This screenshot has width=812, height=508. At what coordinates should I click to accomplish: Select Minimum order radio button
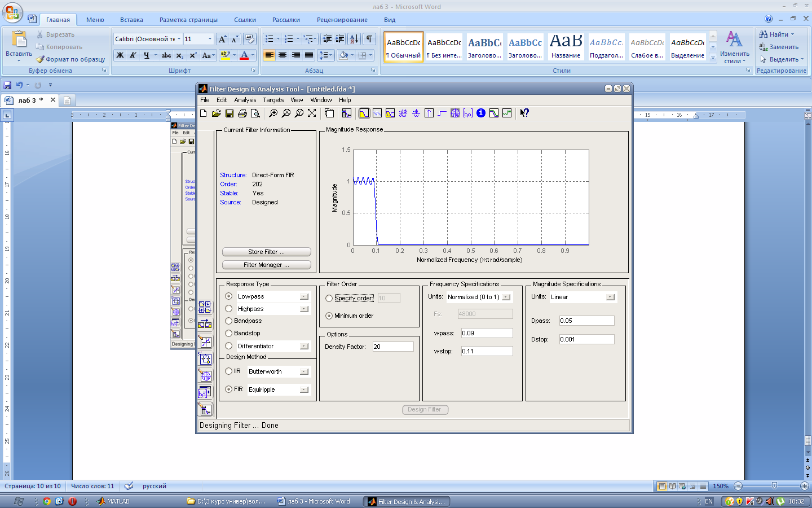329,316
